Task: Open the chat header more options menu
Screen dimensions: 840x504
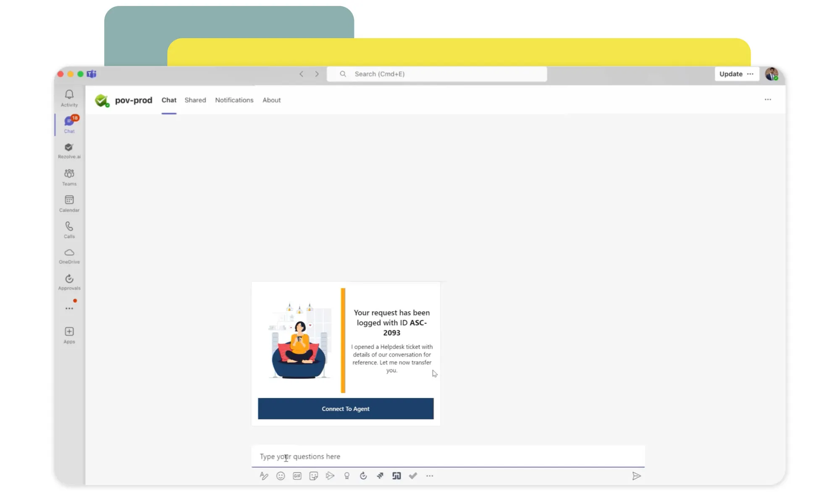Action: [767, 100]
